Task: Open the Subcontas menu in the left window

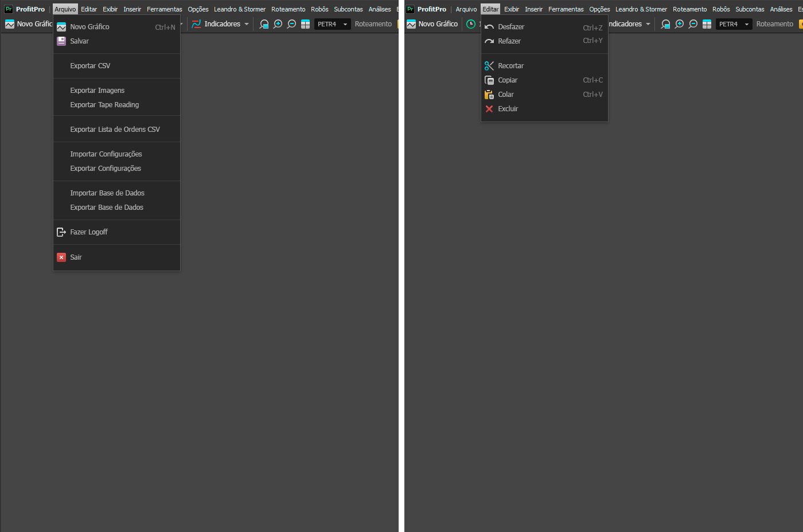Action: [348, 9]
